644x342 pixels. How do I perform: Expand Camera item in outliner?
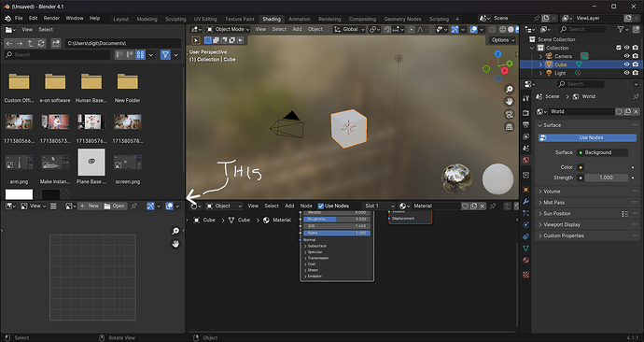coord(541,56)
